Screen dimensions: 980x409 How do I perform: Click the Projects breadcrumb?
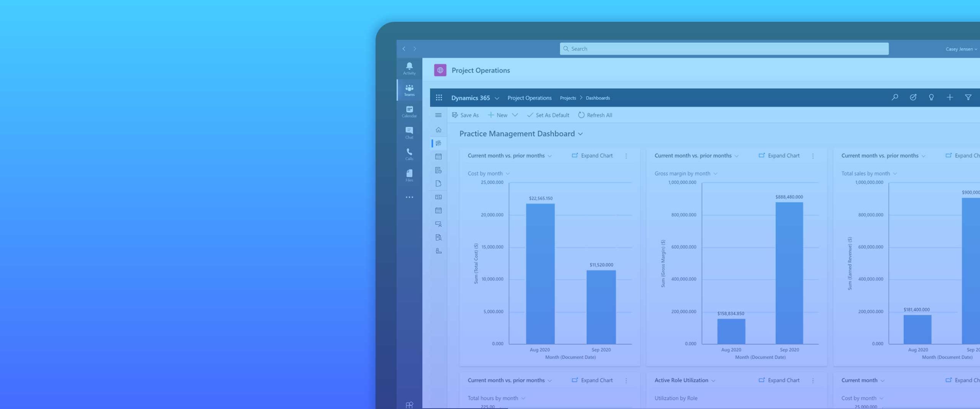coord(568,98)
